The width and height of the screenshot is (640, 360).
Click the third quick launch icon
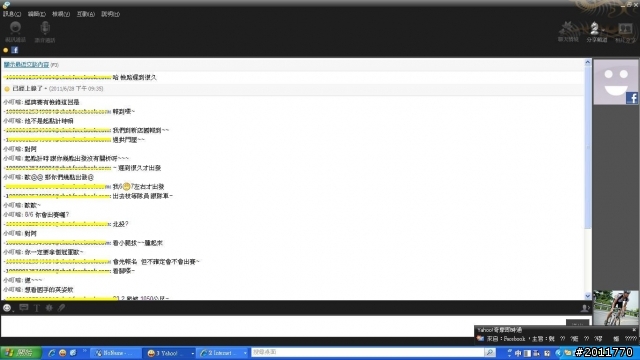point(73,353)
